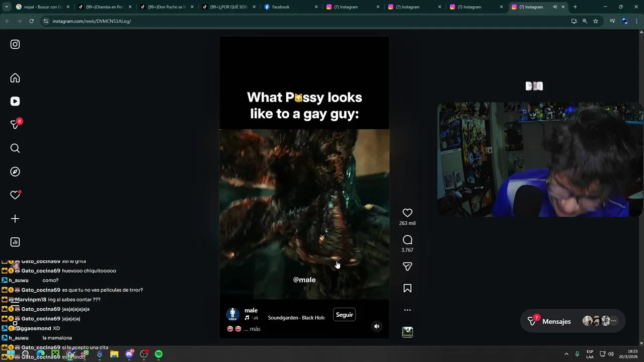The width and height of the screenshot is (644, 362).
Task: Open reel comments bubble icon
Action: 408,240
